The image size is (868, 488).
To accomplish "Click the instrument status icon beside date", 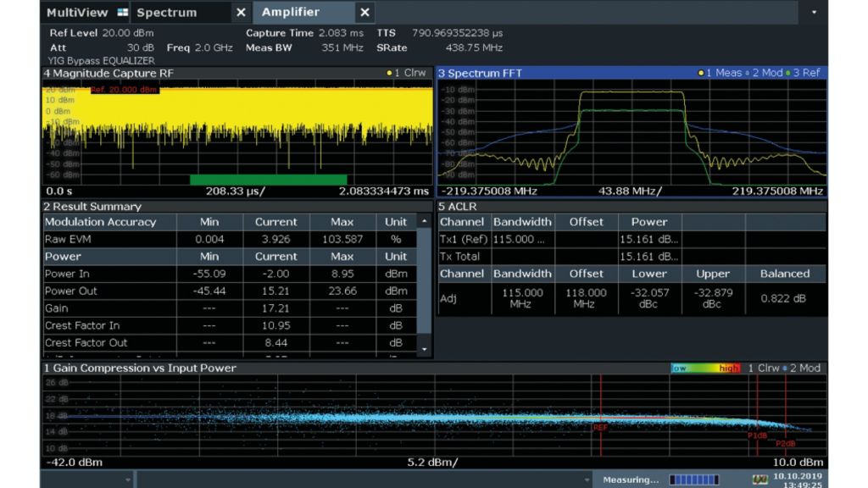I will coord(760,480).
